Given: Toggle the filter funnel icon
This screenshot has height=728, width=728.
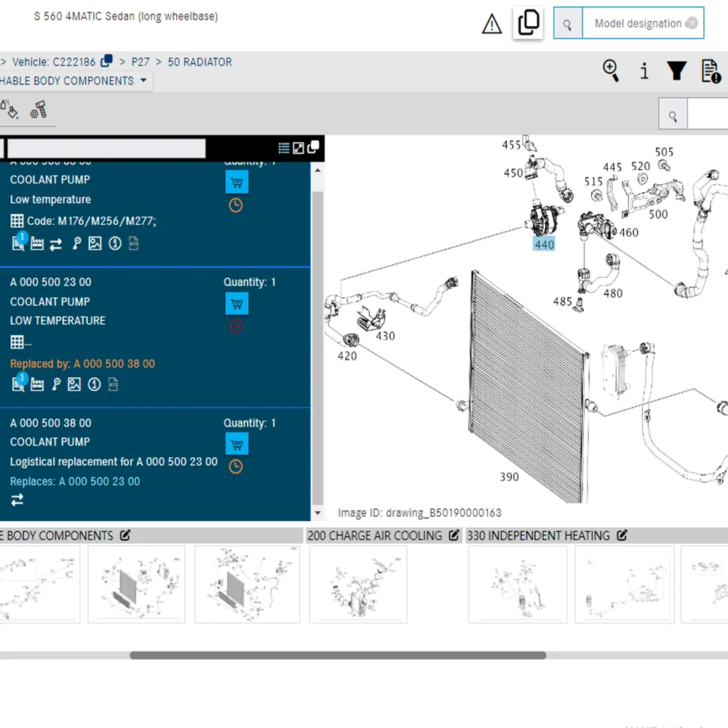Looking at the screenshot, I should [676, 71].
